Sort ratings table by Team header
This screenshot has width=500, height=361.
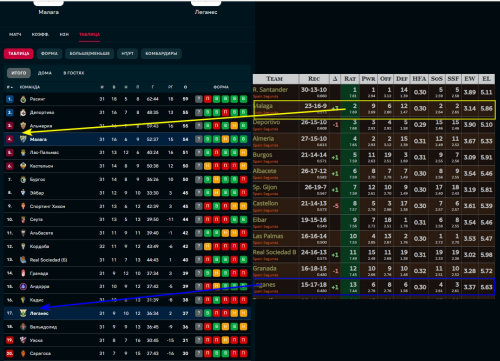point(275,79)
